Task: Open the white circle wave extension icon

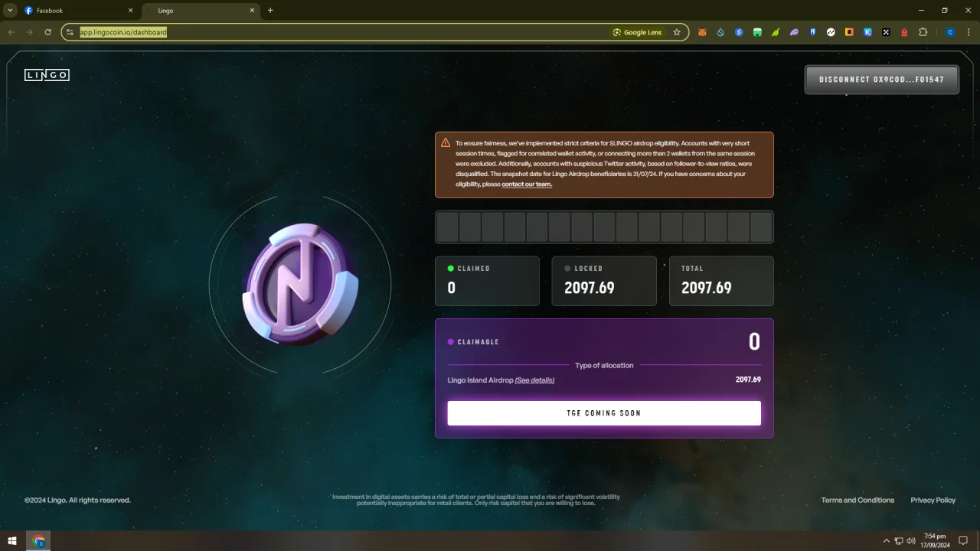Action: [831, 32]
